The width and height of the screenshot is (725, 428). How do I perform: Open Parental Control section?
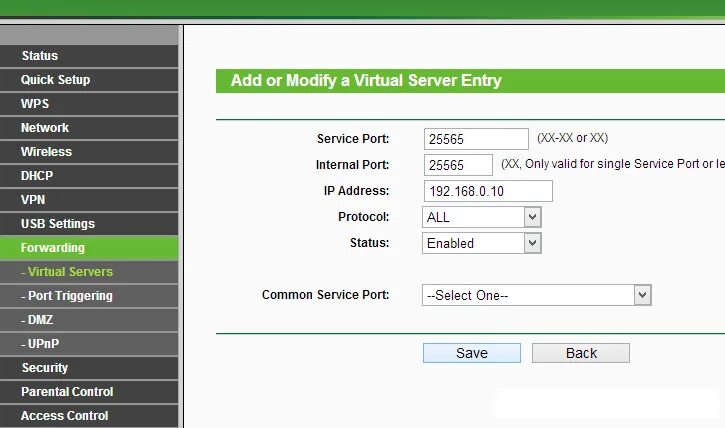[89, 392]
